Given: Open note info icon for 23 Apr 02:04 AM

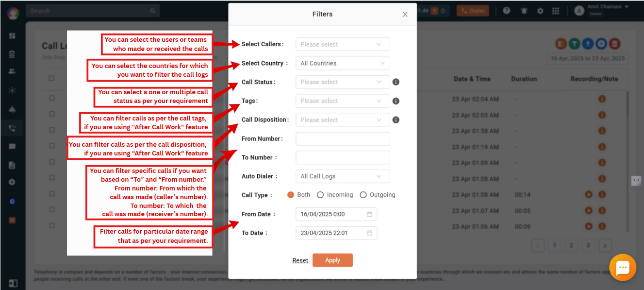Looking at the screenshot, I should click(602, 99).
